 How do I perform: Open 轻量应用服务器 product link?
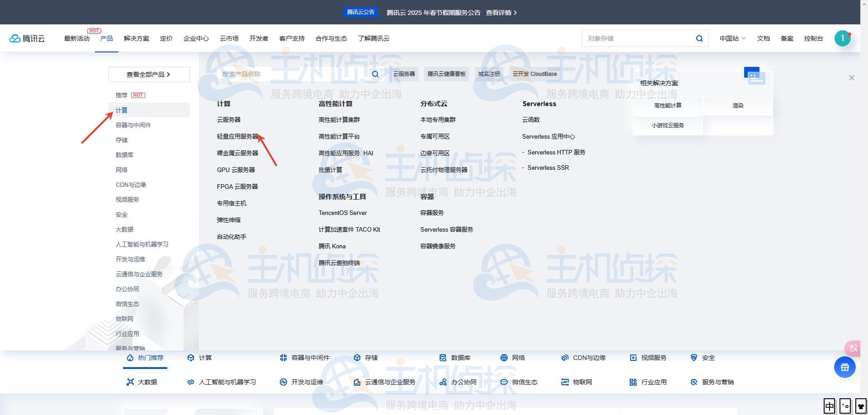point(237,136)
